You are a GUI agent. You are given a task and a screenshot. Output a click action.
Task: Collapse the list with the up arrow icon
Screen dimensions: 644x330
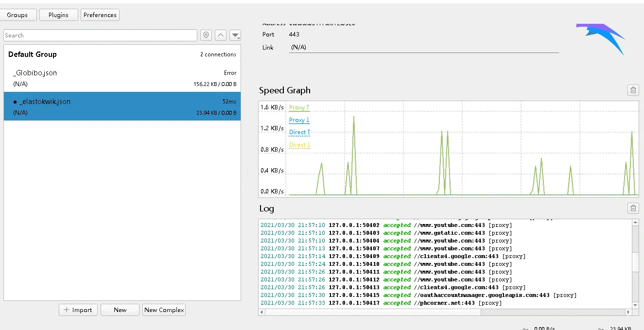coord(221,35)
